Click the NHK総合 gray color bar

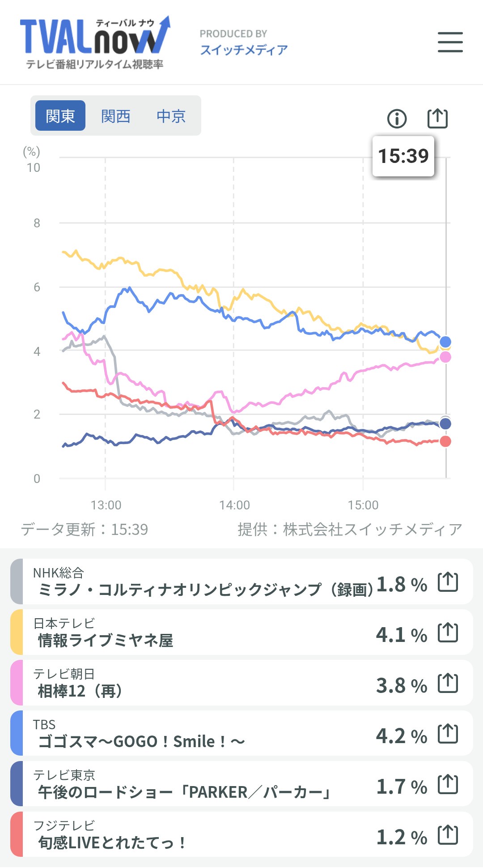point(17,581)
